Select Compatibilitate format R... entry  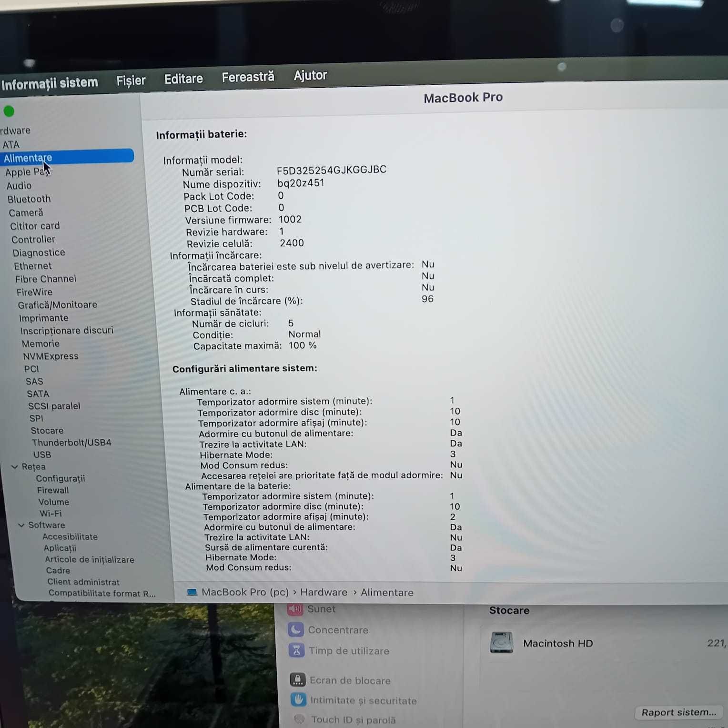click(102, 593)
